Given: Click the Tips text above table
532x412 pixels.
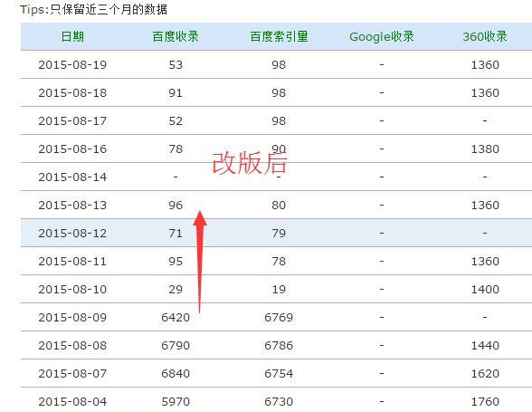Looking at the screenshot, I should [x=93, y=9].
